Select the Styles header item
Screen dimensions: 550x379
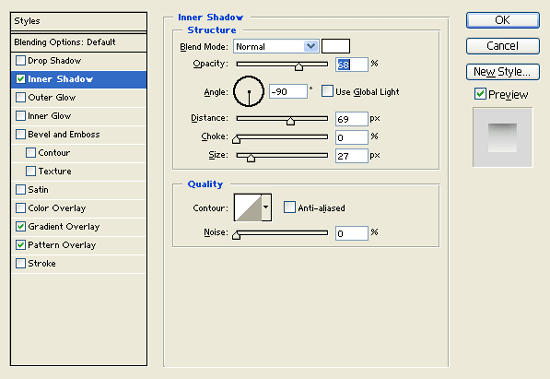pyautogui.click(x=79, y=21)
